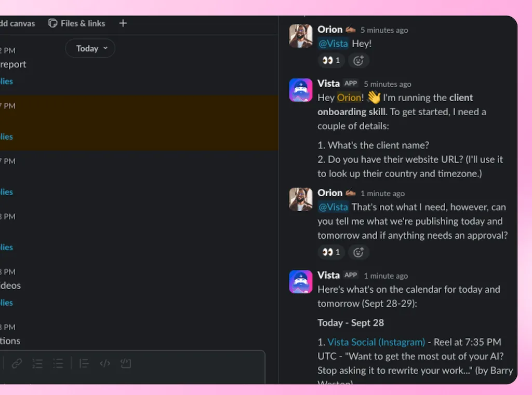This screenshot has height=395, width=532.
Task: Click the 5 minutes ago timestamp on Orion's message
Action: pos(384,30)
